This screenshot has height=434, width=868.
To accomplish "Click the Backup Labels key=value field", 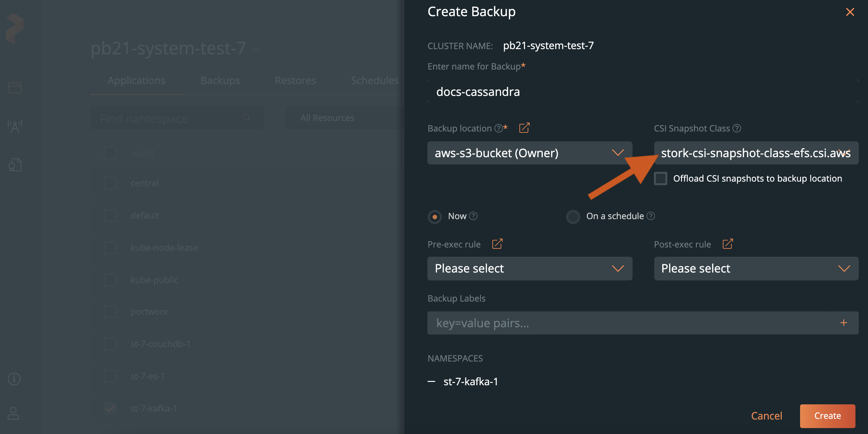I will 628,323.
